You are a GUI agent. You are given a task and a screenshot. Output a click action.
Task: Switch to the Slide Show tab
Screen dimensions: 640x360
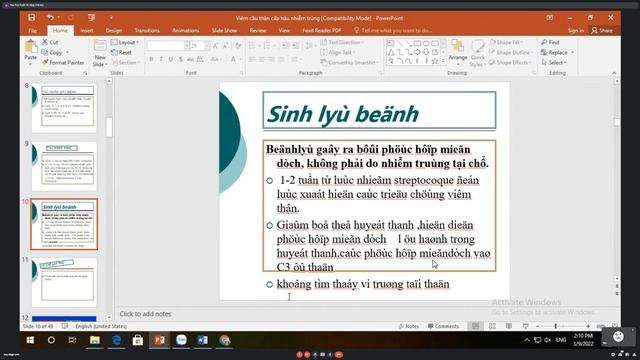tap(224, 31)
